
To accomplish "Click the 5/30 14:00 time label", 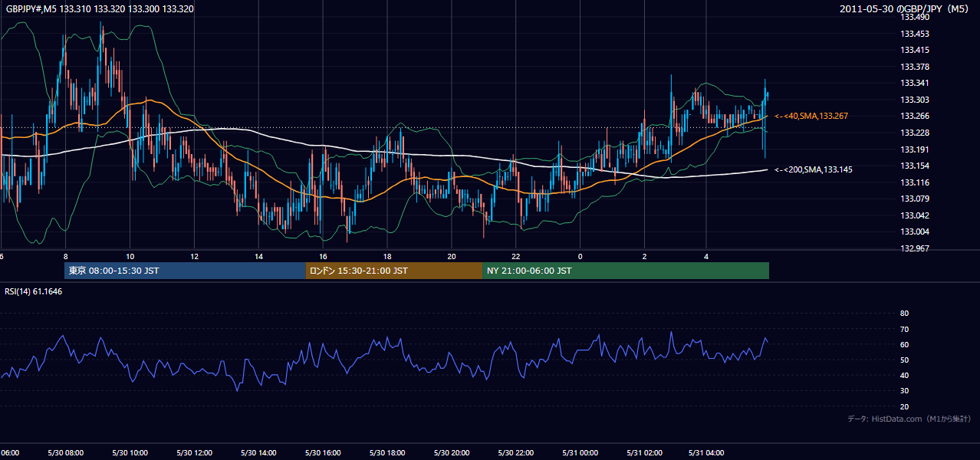I will click(258, 453).
